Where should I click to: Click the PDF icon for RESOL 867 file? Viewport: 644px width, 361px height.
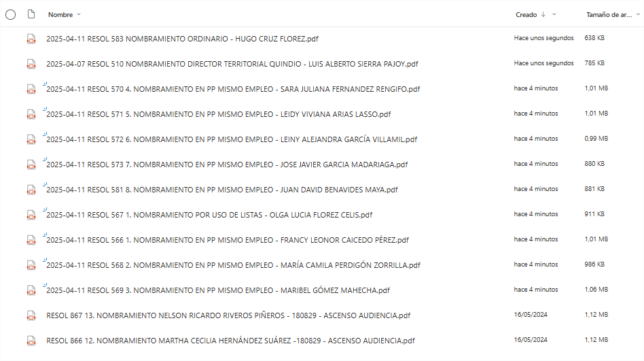click(x=31, y=315)
